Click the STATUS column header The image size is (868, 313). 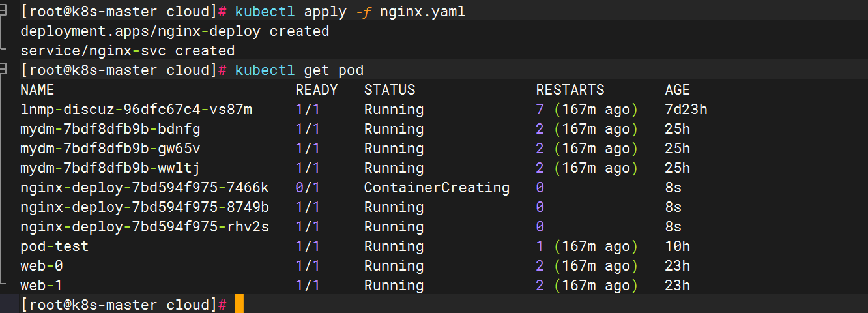click(390, 90)
